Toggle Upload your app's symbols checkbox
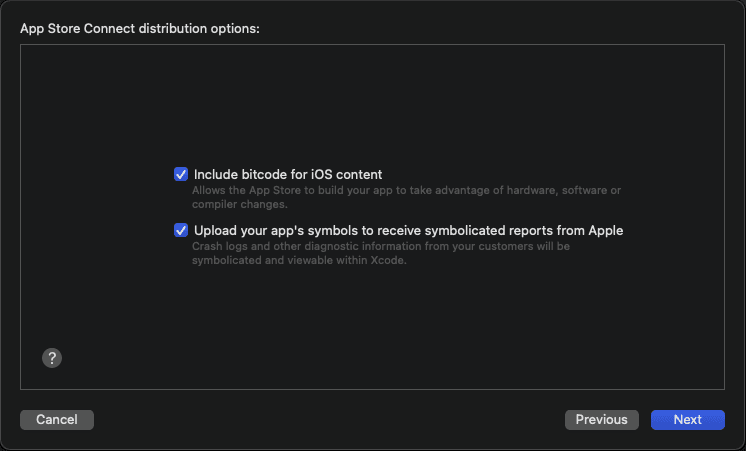 click(181, 230)
